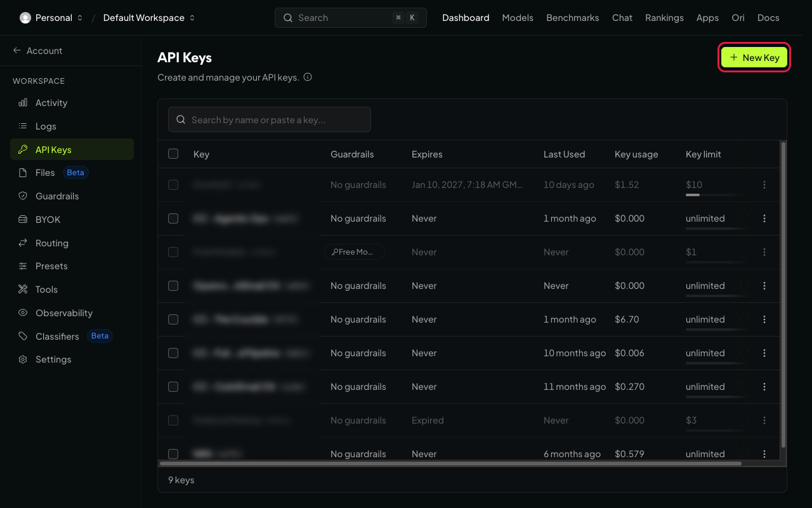
Task: Open Logs via its list icon
Action: (23, 126)
